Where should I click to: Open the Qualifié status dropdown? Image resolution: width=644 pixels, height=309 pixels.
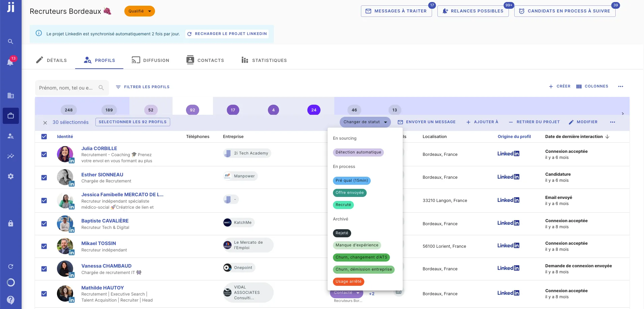tap(140, 11)
